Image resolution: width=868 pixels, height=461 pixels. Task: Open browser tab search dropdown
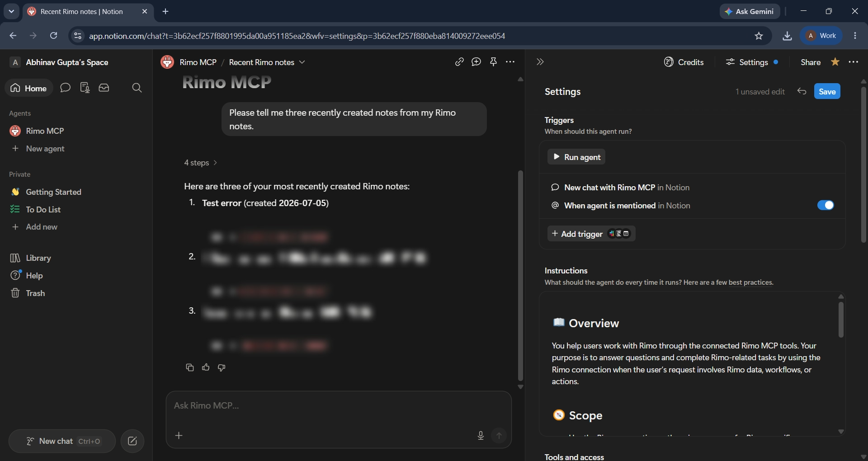click(11, 11)
